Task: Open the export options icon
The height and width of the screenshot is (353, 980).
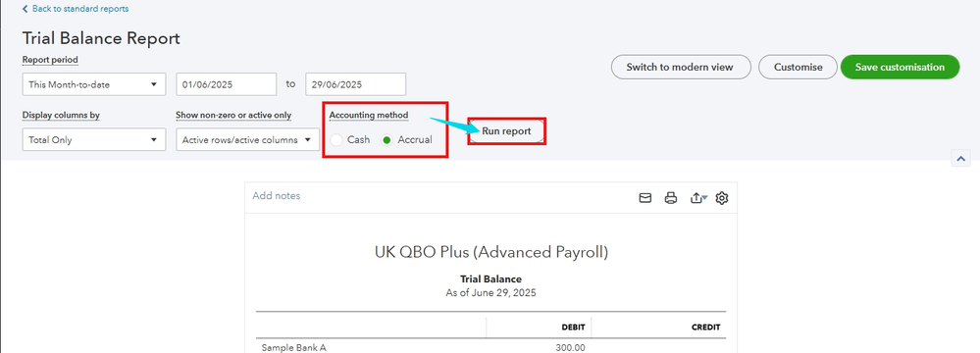Action: [x=698, y=198]
